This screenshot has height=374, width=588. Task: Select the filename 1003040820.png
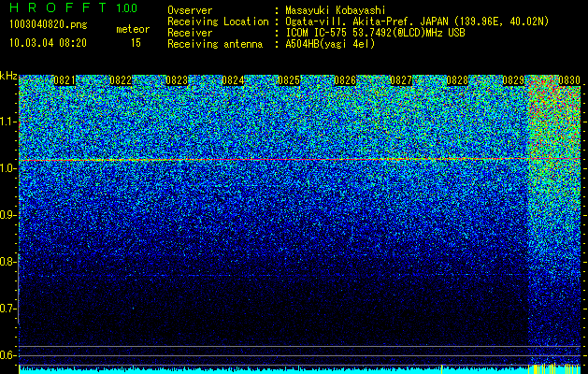coord(49,25)
